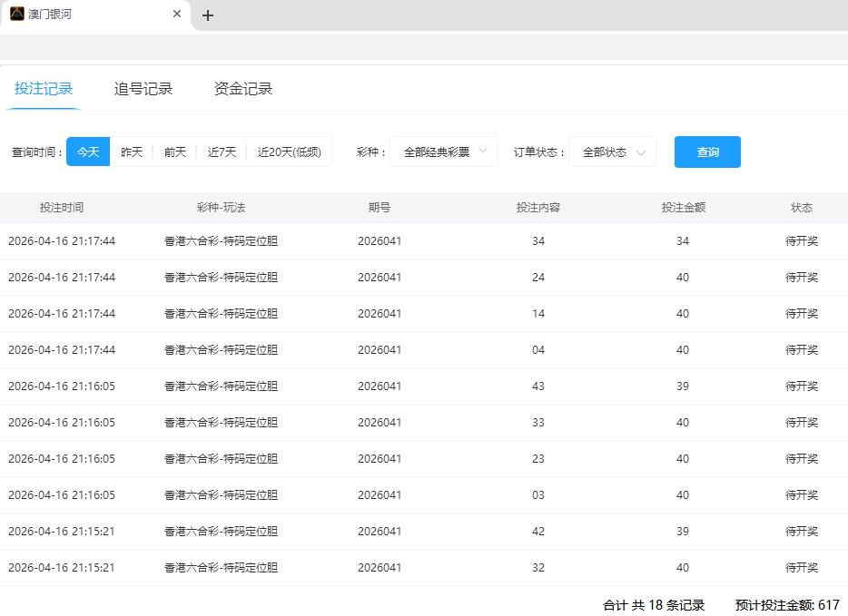The image size is (848, 616).
Task: Select 今天 as query time
Action: 88,152
